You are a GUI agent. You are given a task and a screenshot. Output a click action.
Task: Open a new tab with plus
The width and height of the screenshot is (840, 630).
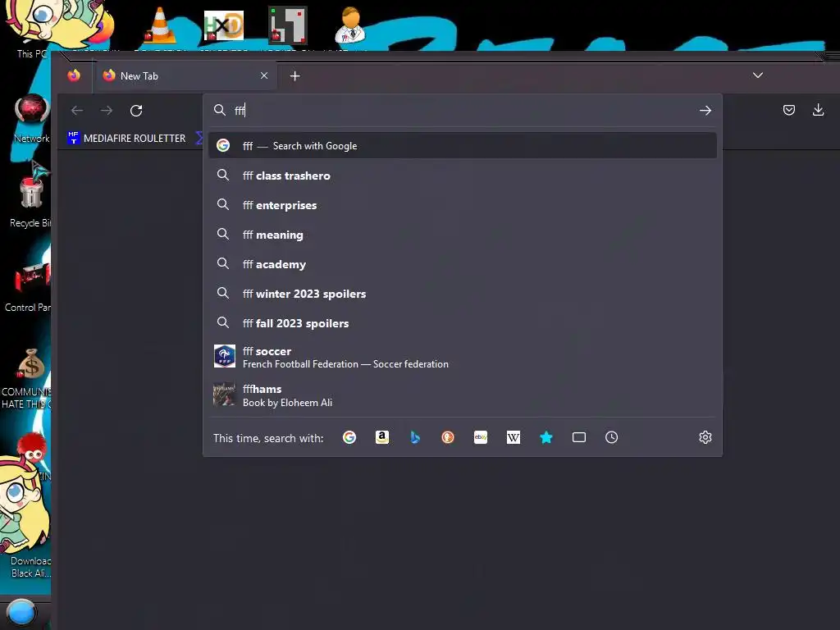(x=294, y=76)
